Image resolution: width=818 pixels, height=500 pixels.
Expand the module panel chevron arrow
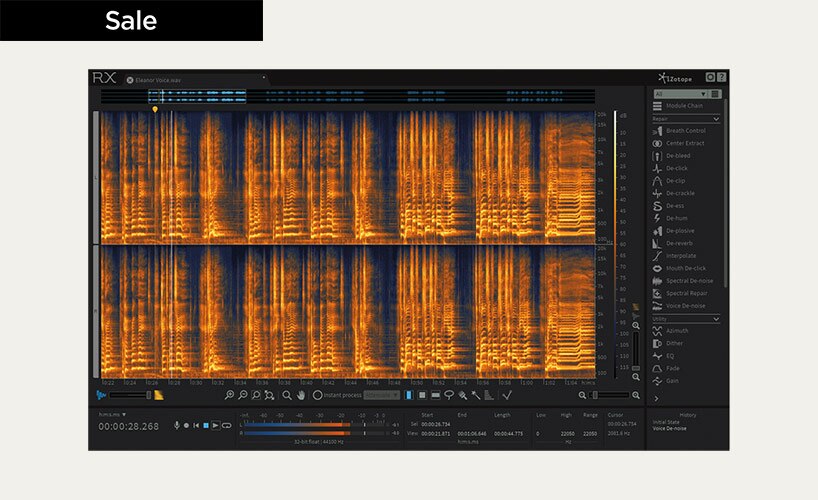click(656, 399)
